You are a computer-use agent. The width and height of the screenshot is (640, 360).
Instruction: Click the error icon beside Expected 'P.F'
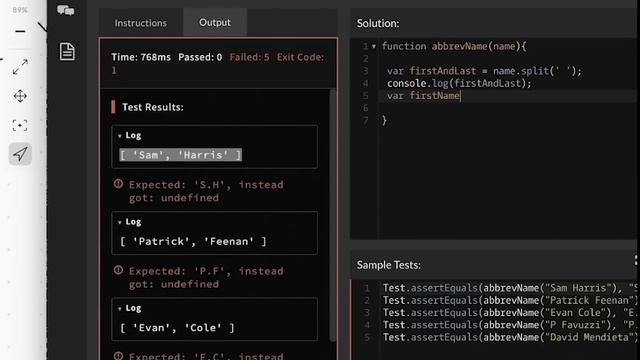(118, 270)
